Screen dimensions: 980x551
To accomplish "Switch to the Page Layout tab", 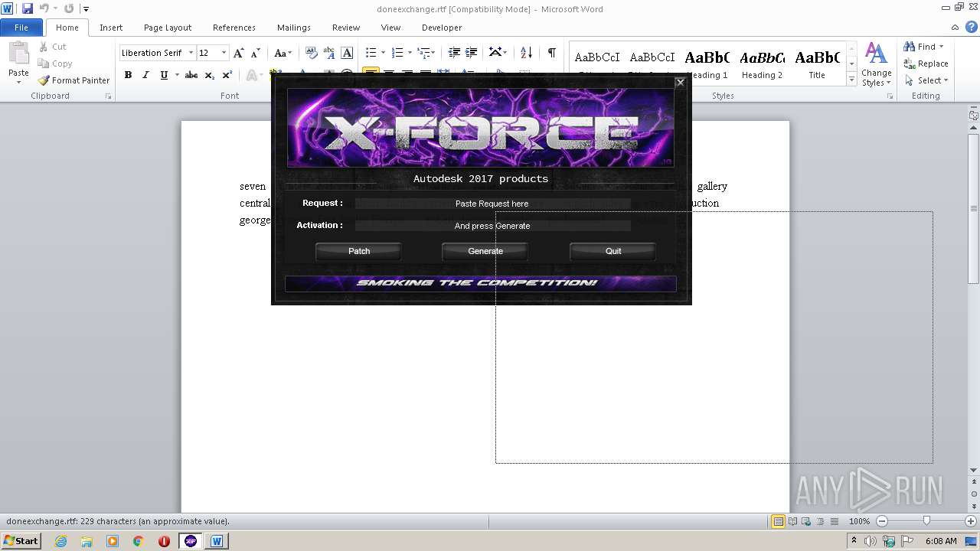I will click(168, 28).
